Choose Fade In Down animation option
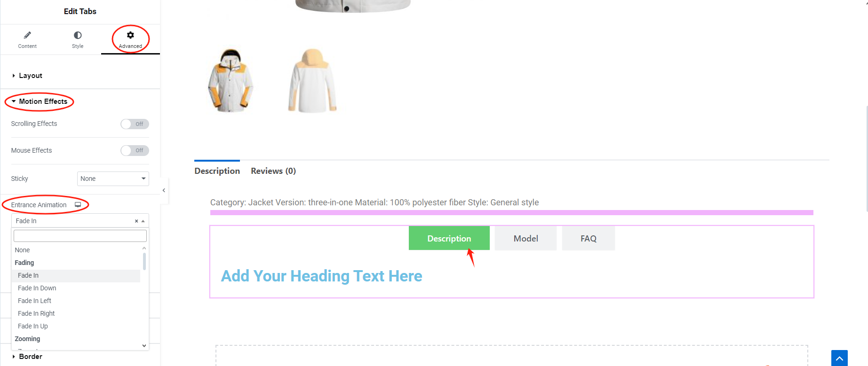This screenshot has width=868, height=366. coord(76,288)
